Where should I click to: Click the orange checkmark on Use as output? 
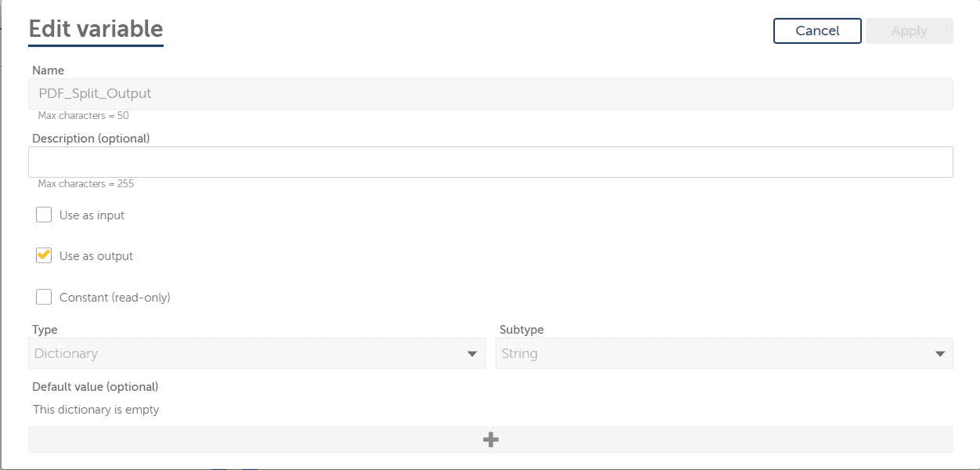tap(43, 255)
